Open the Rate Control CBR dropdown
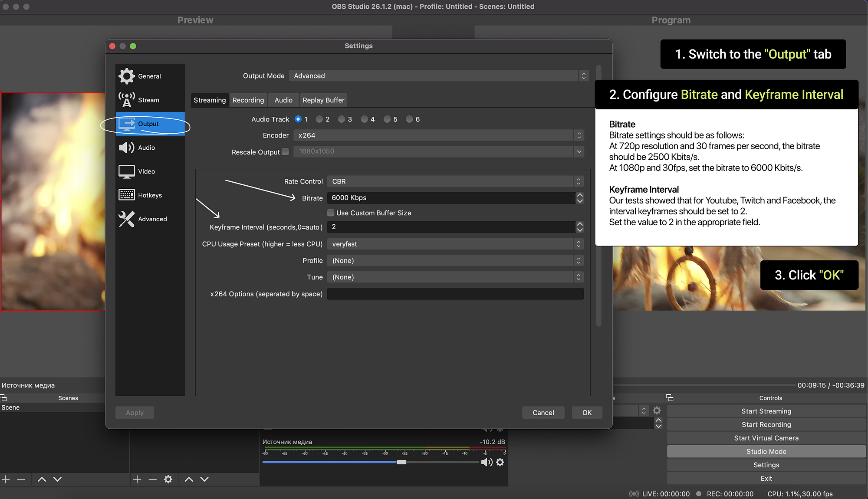Screen dimensions: 868x499 [x=455, y=181]
